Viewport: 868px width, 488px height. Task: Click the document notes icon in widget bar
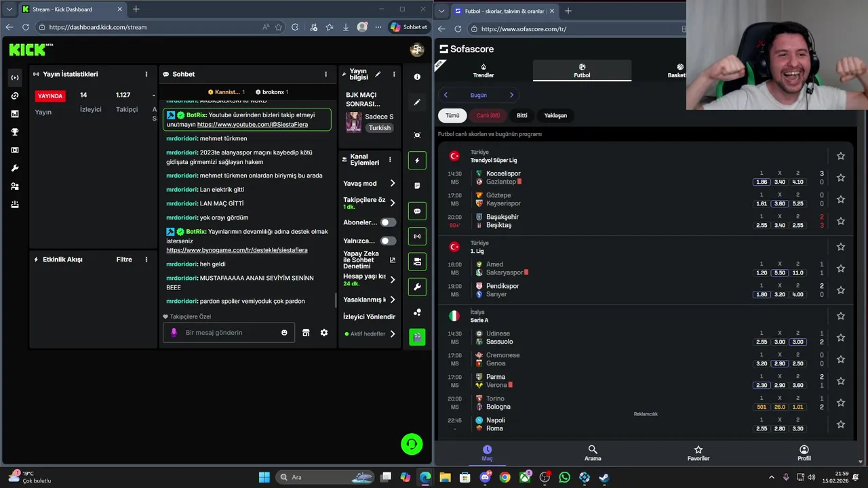[x=417, y=186]
